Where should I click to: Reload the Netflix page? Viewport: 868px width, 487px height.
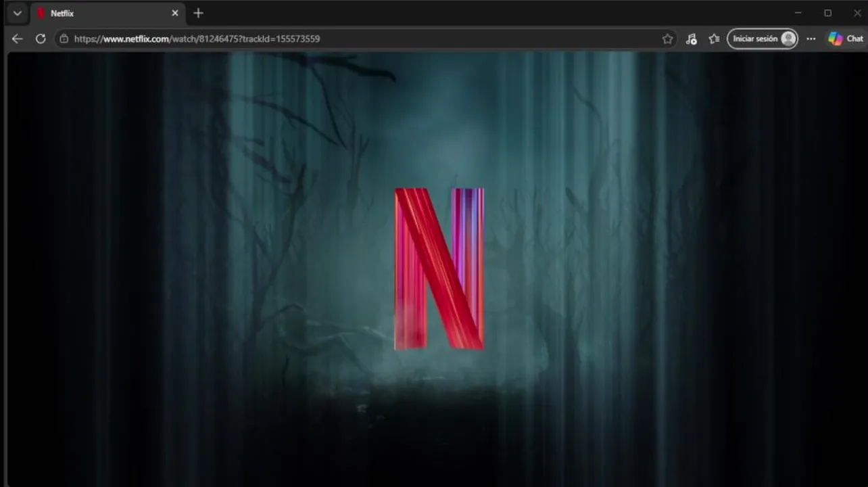point(41,39)
